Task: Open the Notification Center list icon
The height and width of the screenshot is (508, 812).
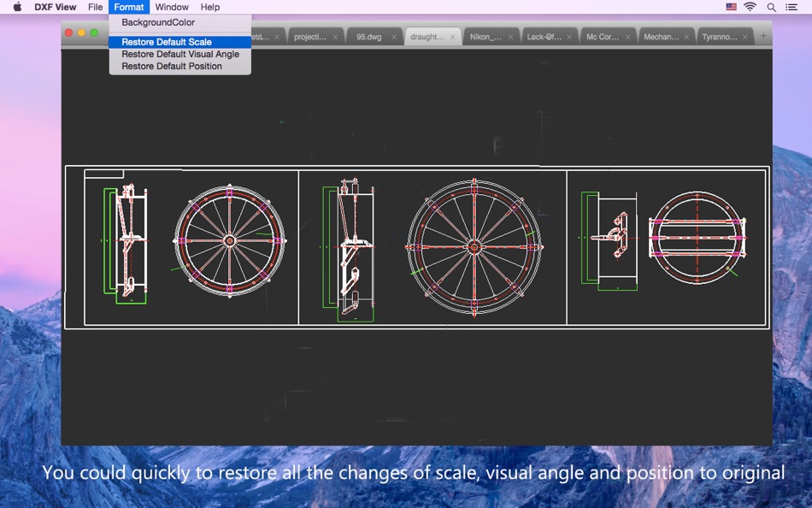Action: (791, 7)
